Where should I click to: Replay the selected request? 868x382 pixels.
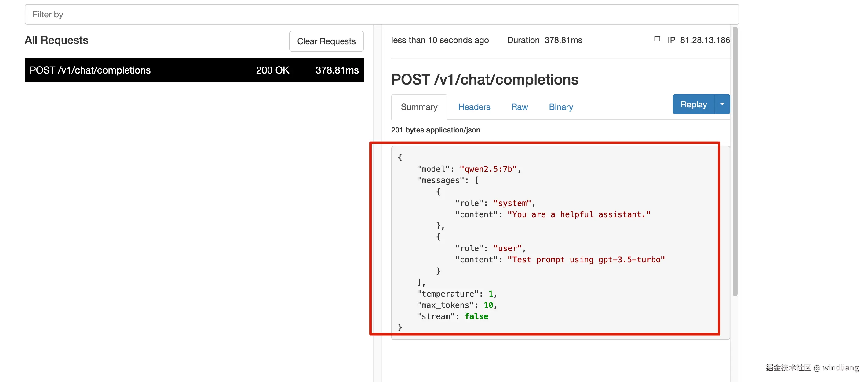694,104
